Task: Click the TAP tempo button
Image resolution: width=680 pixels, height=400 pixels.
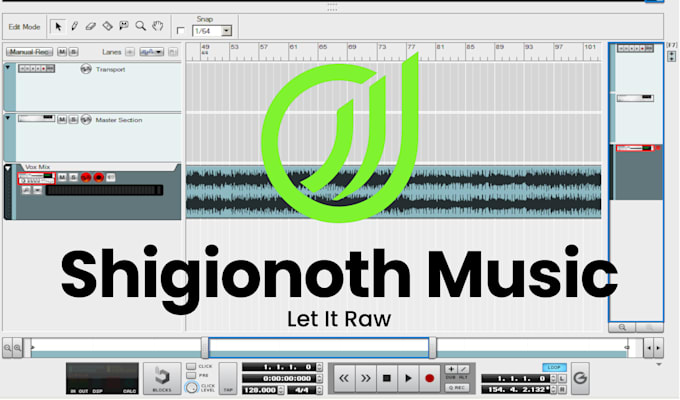Action: [228, 378]
